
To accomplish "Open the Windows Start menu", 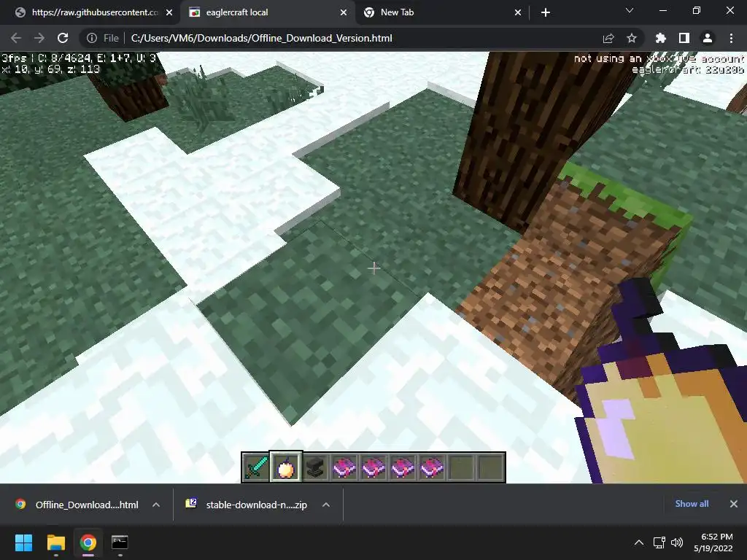I will pyautogui.click(x=24, y=542).
